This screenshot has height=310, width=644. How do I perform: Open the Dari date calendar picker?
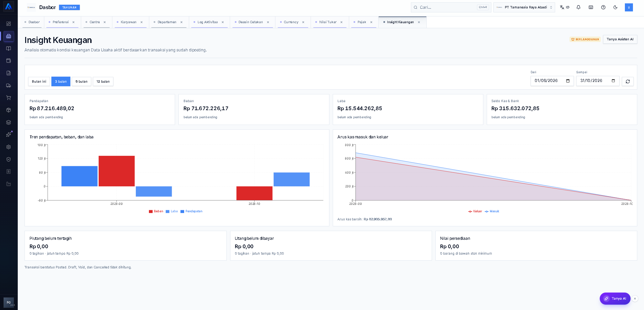click(x=568, y=81)
